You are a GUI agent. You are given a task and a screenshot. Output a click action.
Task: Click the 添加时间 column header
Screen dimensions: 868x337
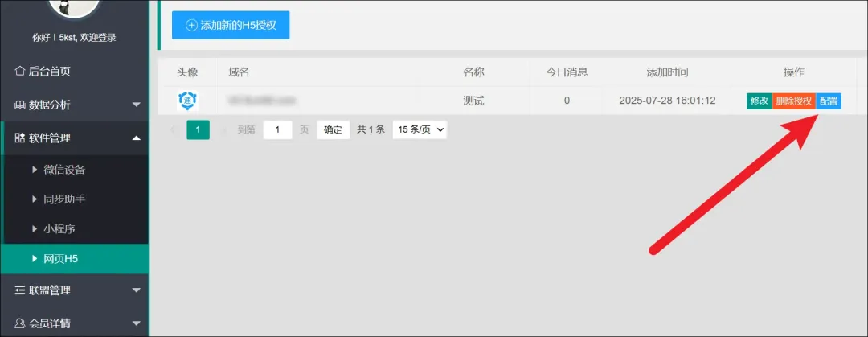pyautogui.click(x=668, y=72)
